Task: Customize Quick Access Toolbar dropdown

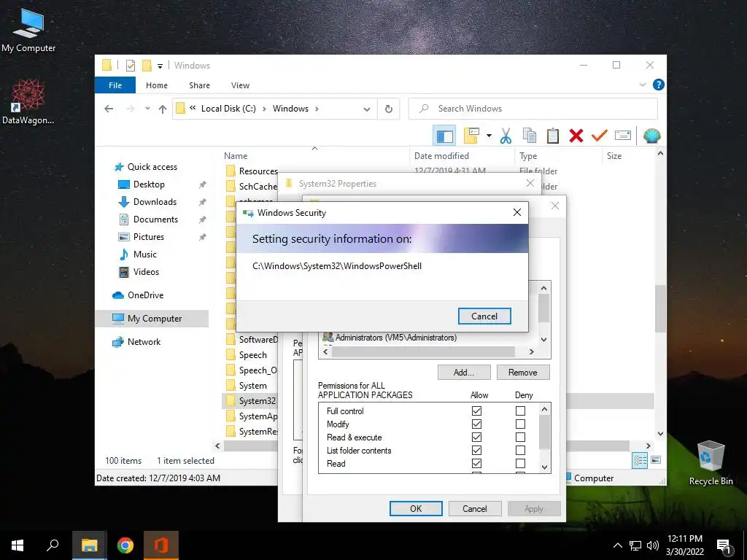Action: [x=160, y=66]
